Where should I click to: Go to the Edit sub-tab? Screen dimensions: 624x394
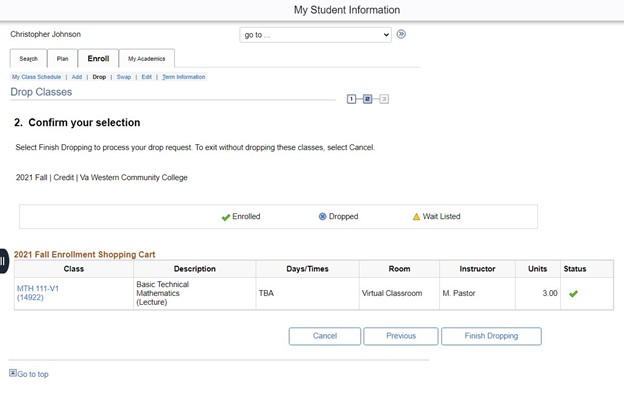[146, 77]
